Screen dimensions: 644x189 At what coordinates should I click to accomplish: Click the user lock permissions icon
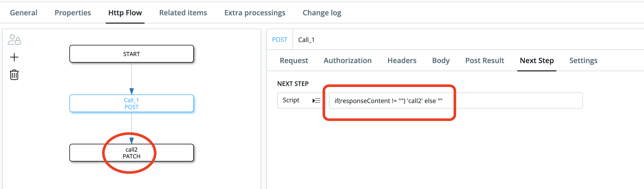(14, 40)
